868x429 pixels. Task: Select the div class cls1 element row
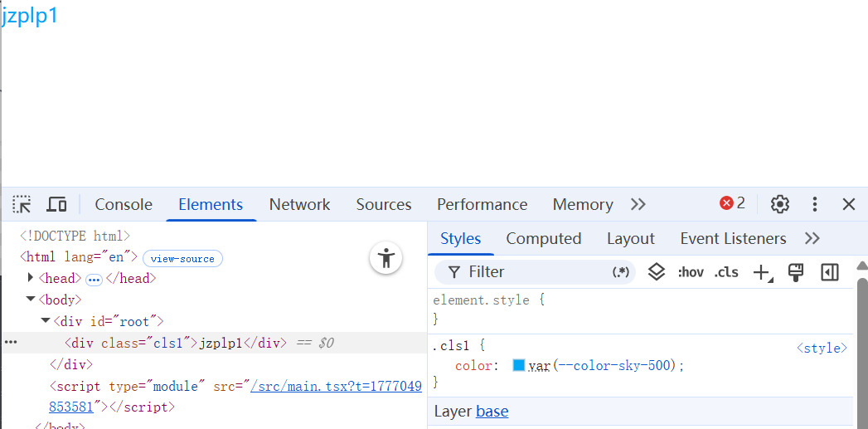tap(214, 343)
